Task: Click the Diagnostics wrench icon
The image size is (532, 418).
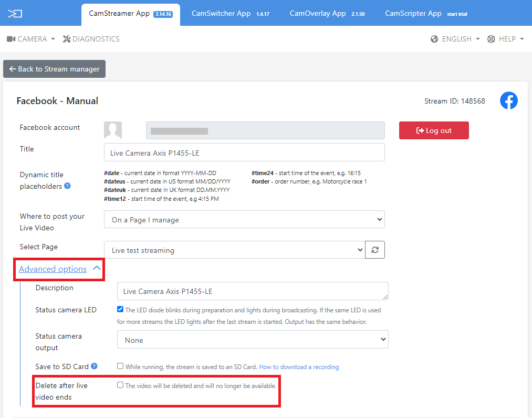Action: [x=67, y=39]
